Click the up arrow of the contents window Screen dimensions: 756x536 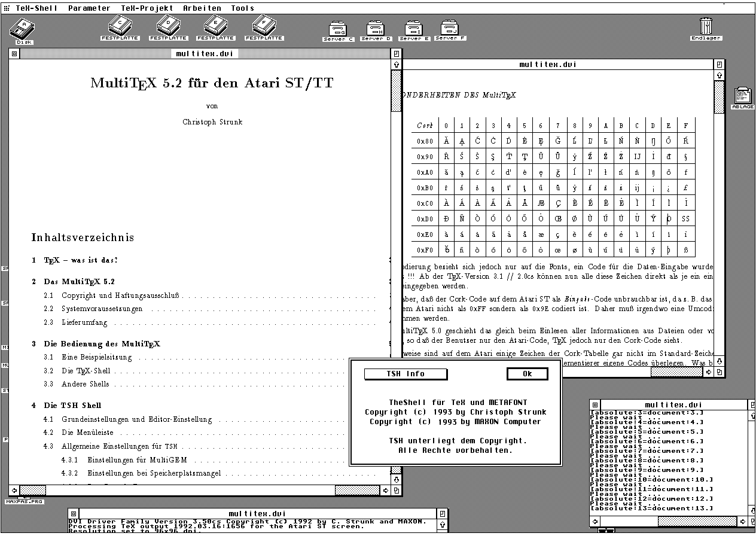[396, 64]
